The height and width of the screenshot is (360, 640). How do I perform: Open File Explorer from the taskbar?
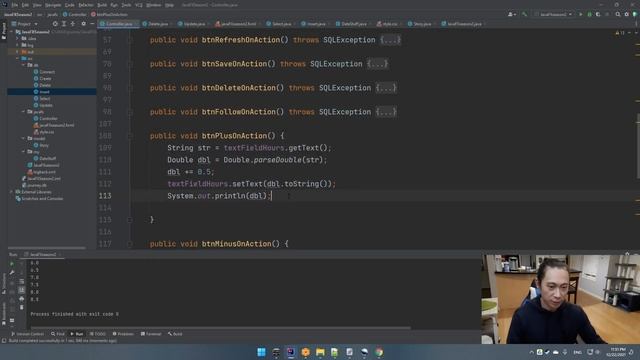[x=320, y=352]
